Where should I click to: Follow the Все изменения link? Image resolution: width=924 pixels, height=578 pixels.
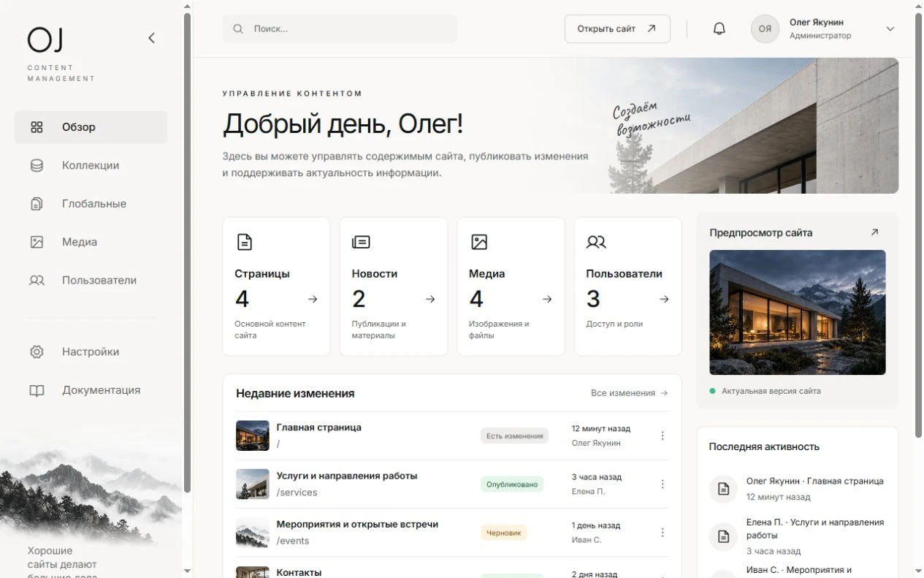(629, 393)
